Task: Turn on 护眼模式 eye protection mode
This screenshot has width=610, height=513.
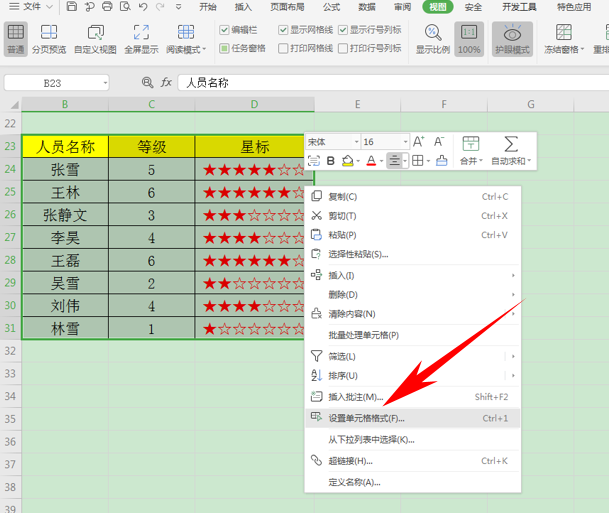Action: 511,39
